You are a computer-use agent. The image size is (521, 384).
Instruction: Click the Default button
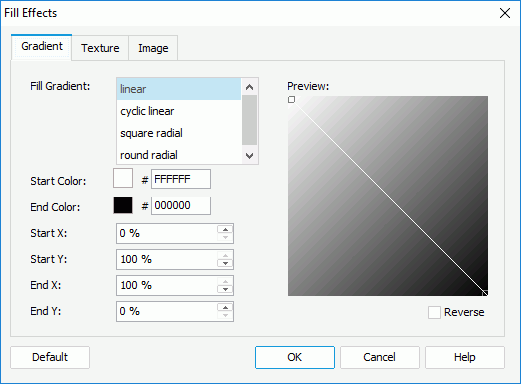(50, 357)
